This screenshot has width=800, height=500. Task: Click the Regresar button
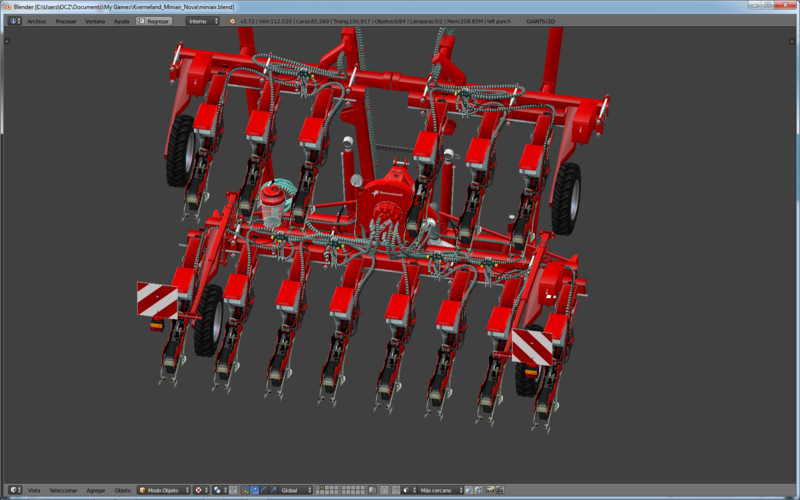154,20
